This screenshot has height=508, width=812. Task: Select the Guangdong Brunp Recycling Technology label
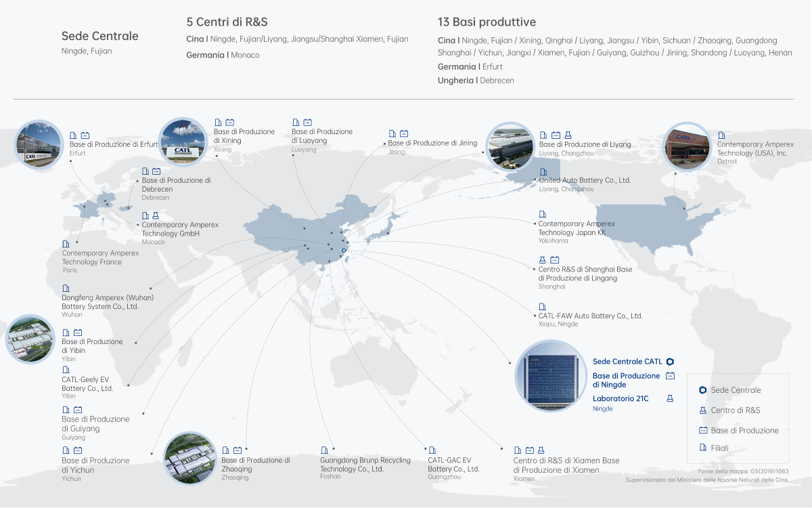pyautogui.click(x=365, y=465)
